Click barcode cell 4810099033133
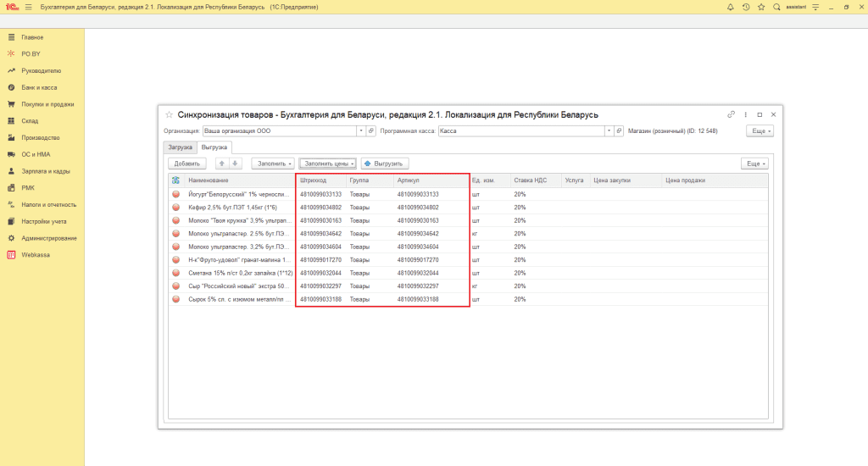Image resolution: width=868 pixels, height=466 pixels. pos(320,194)
